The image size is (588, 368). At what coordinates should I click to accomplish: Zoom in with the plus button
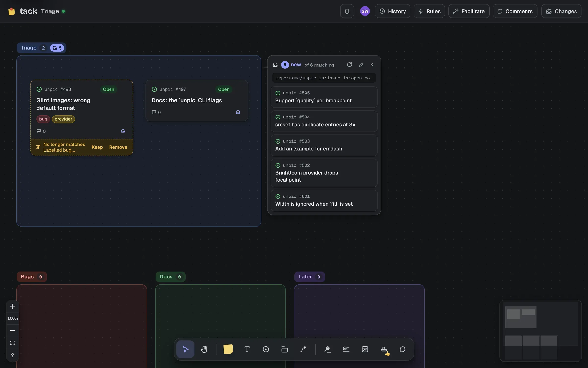click(12, 306)
